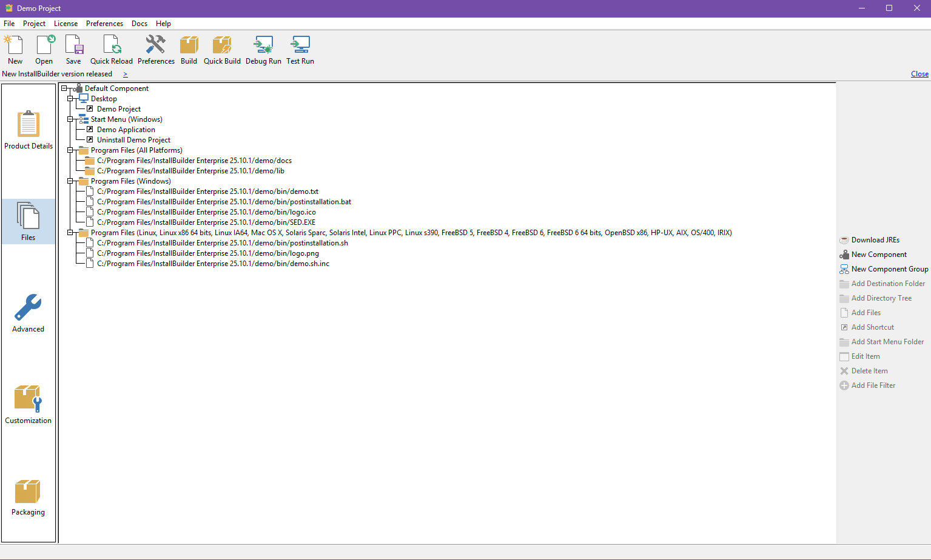Select Program Files (All Platforms) label

[136, 150]
